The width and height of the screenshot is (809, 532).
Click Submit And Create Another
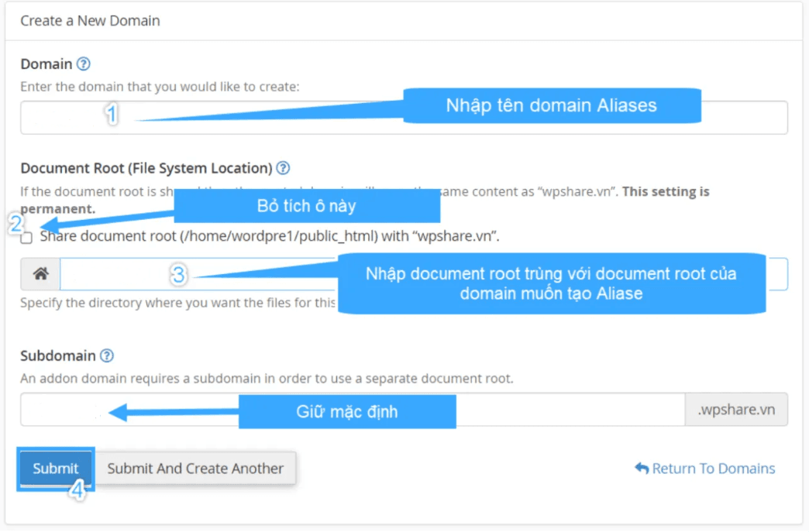(x=196, y=468)
